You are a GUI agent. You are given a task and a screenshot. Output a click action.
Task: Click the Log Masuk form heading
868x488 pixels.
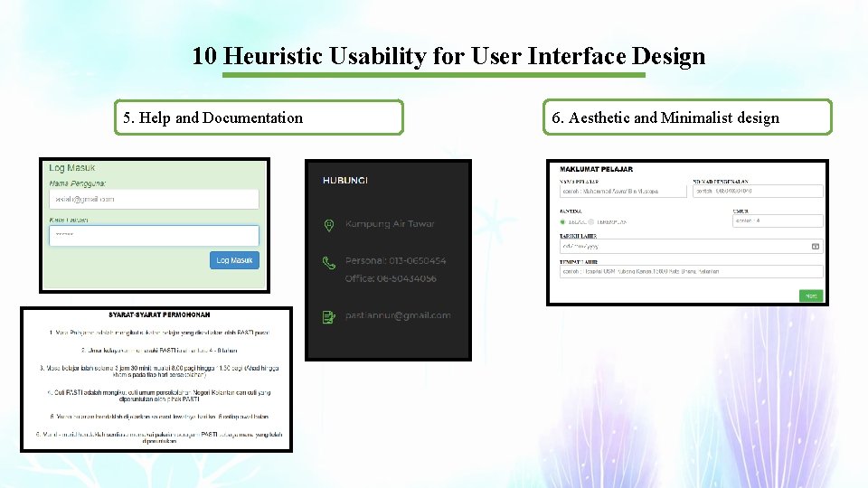coord(72,168)
